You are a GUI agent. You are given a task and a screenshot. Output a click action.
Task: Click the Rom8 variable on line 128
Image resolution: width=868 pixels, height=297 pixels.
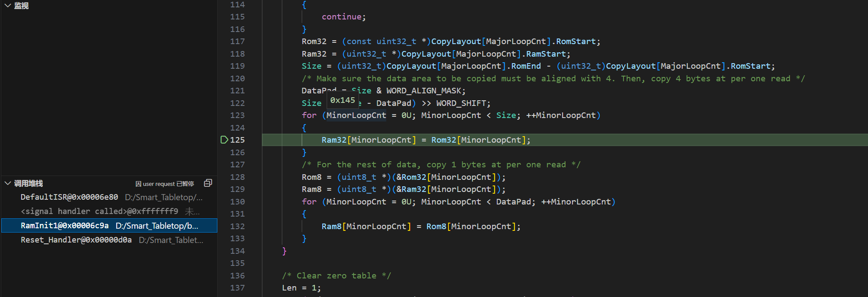tap(312, 177)
